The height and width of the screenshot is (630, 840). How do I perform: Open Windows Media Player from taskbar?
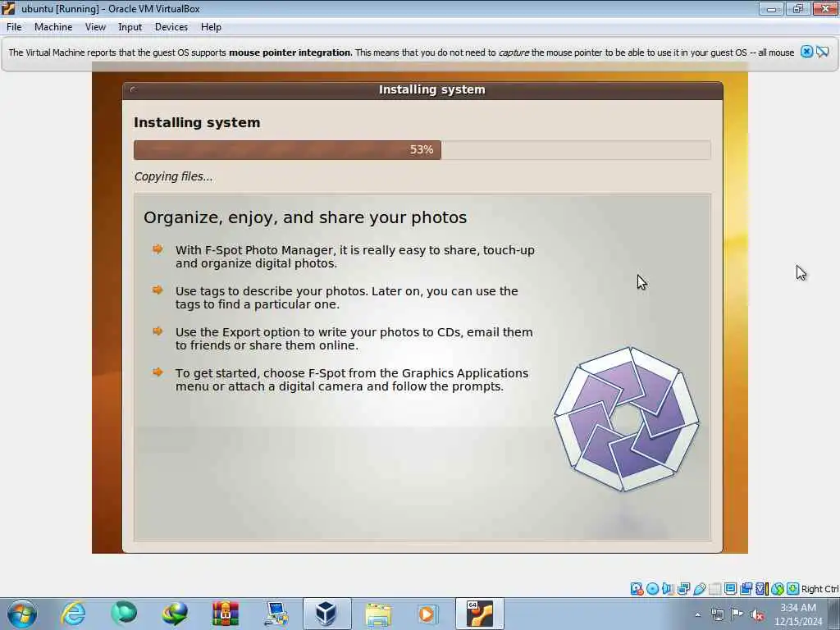(x=427, y=614)
